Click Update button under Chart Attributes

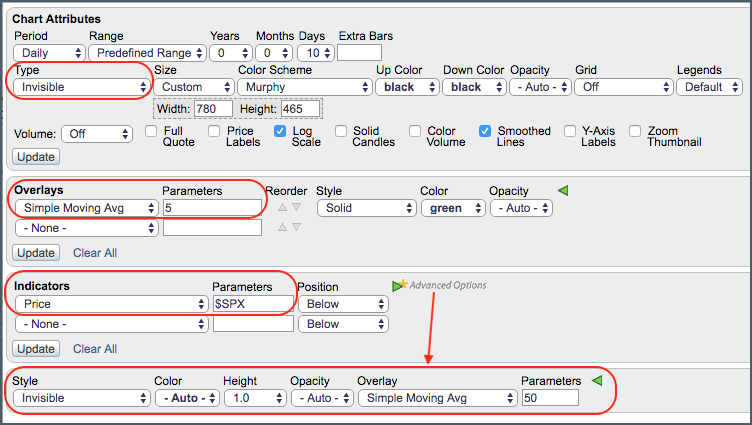pyautogui.click(x=36, y=157)
